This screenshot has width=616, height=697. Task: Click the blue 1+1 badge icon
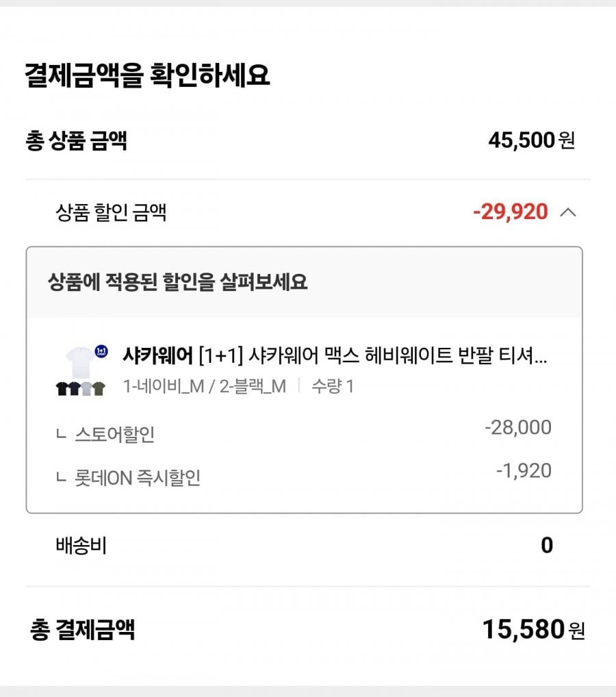click(101, 351)
